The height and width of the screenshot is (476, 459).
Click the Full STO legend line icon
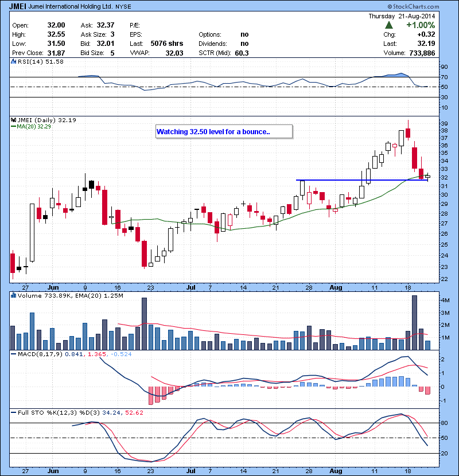pyautogui.click(x=14, y=412)
